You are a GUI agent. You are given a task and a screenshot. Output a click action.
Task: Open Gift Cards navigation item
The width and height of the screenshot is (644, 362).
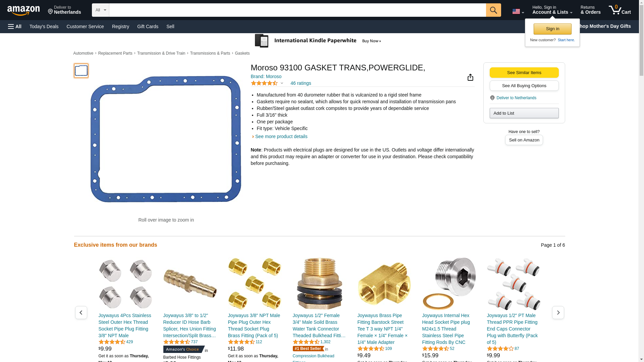148,26
